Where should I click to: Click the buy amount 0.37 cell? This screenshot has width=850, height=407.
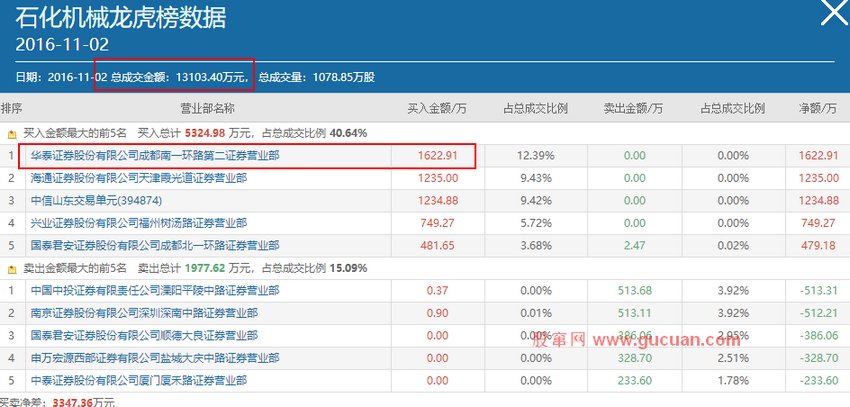[437, 290]
